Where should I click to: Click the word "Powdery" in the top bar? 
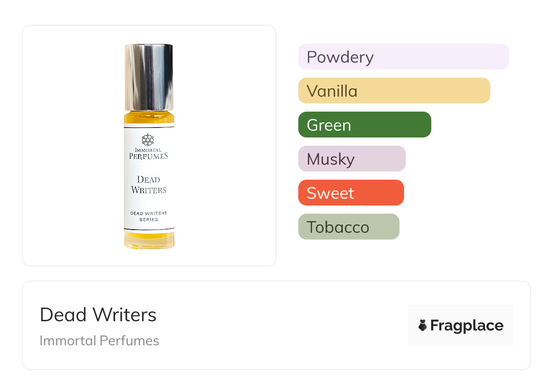click(x=340, y=57)
